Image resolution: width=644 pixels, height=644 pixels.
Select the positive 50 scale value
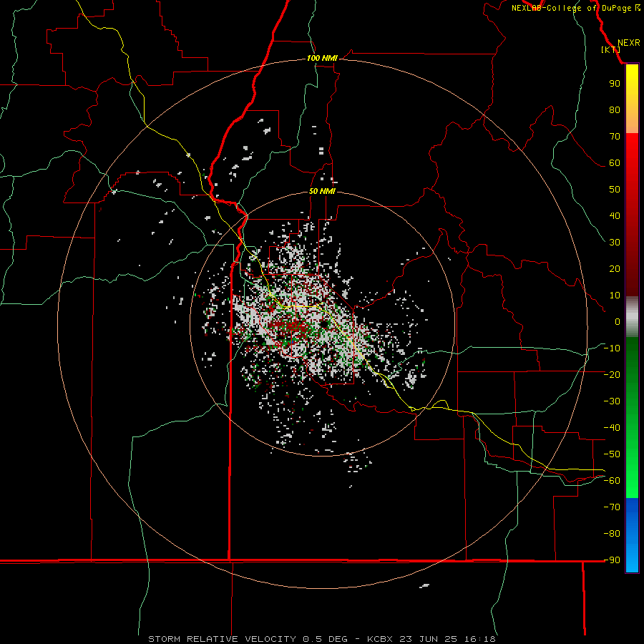[x=615, y=190]
